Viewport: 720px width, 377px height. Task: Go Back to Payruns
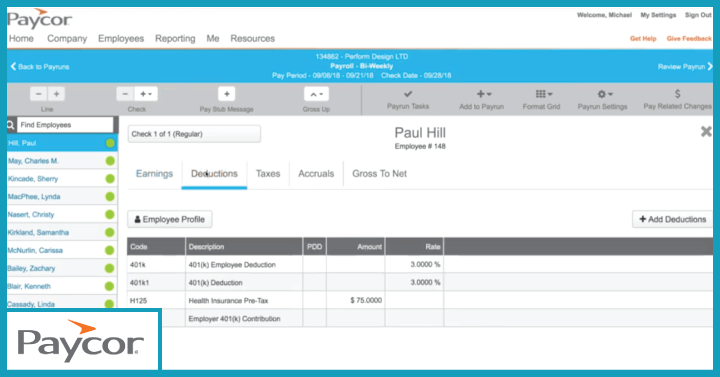40,67
